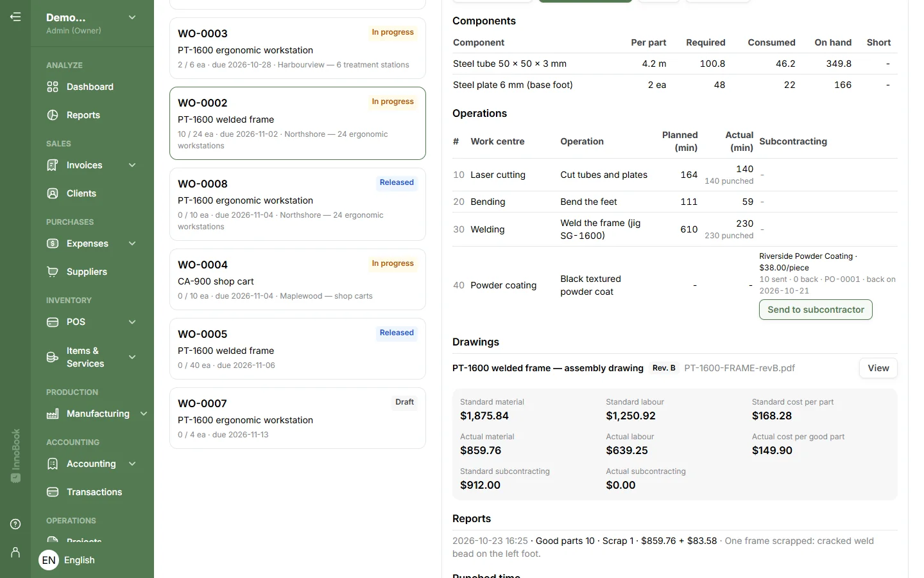924x578 pixels.
Task: Open work order WO-0004 shop cart
Action: 298,279
